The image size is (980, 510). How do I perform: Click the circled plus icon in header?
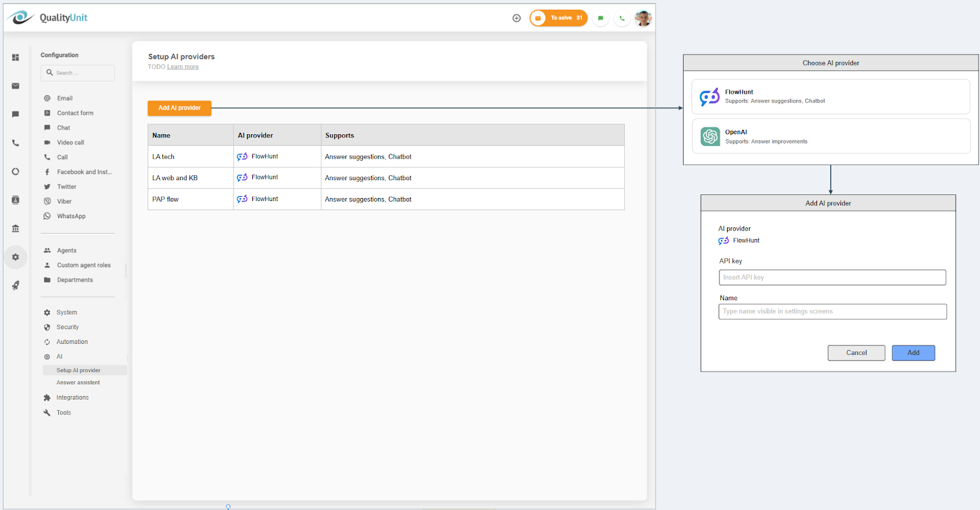516,18
